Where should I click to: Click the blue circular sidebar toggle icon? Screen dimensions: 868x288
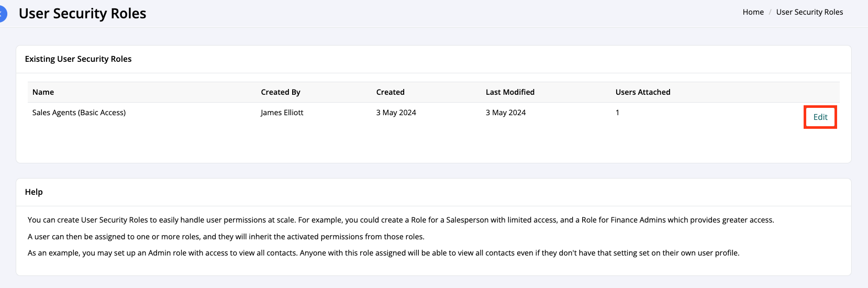[x=3, y=13]
